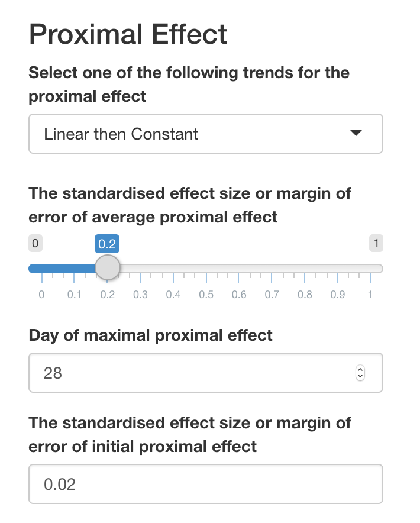
Task: Click the "Day of maximal proximal effect" label
Action: tap(150, 335)
